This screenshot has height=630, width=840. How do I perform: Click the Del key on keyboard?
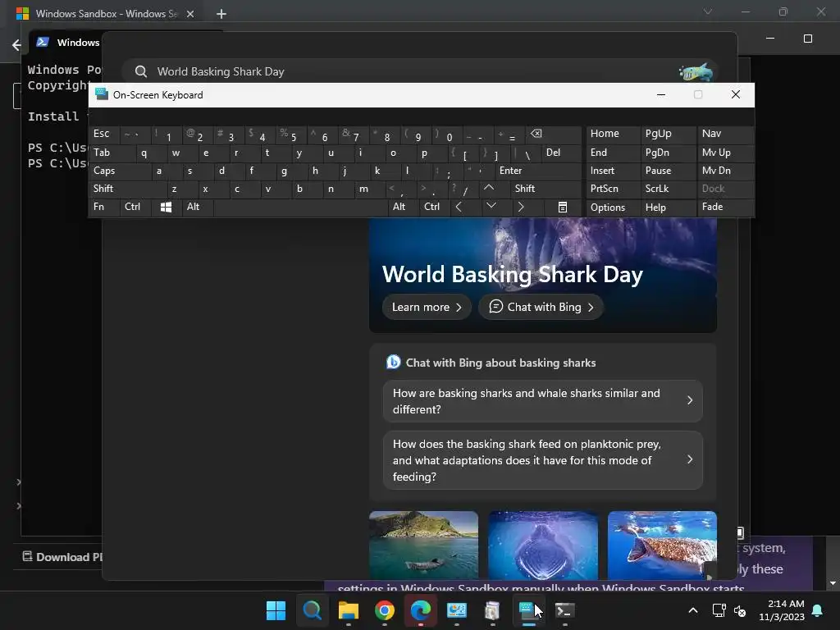pos(561,153)
